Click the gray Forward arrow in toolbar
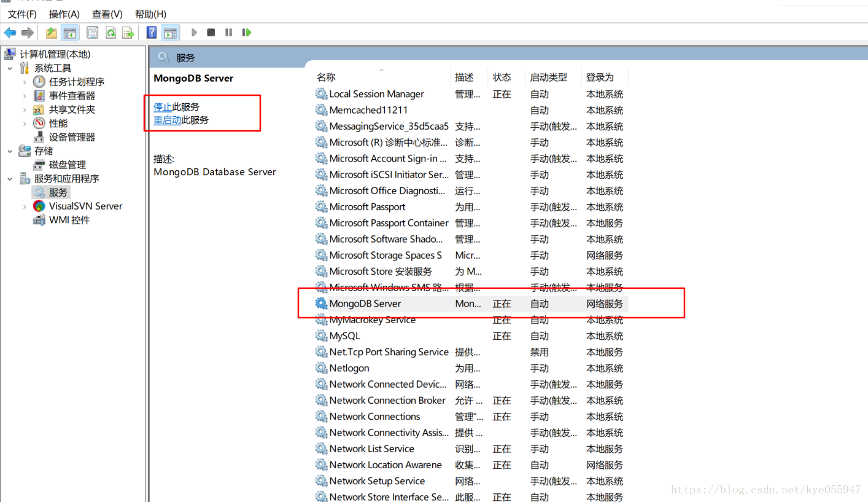This screenshot has height=502, width=868. click(x=27, y=33)
